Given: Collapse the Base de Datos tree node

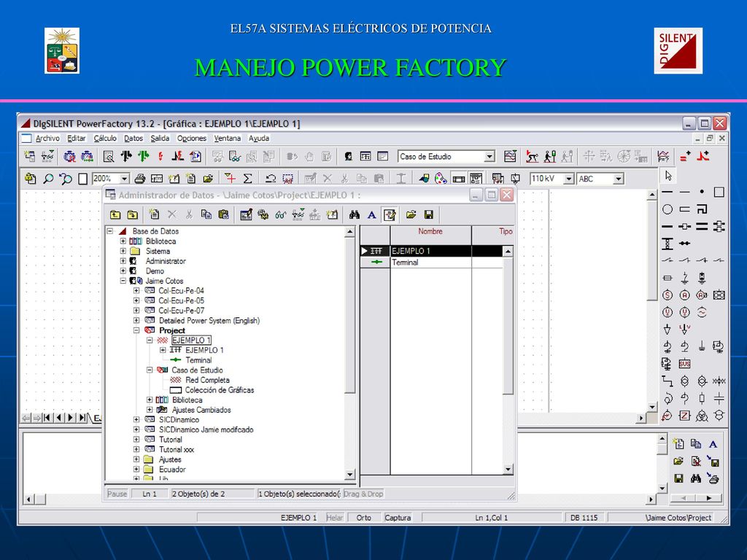Looking at the screenshot, I should click(110, 231).
